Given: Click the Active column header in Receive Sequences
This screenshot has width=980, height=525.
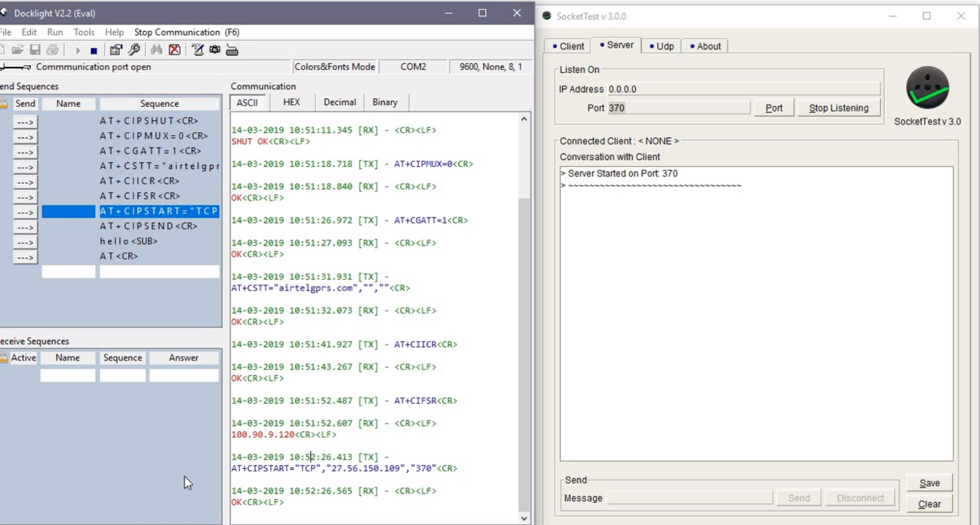Looking at the screenshot, I should pos(23,358).
